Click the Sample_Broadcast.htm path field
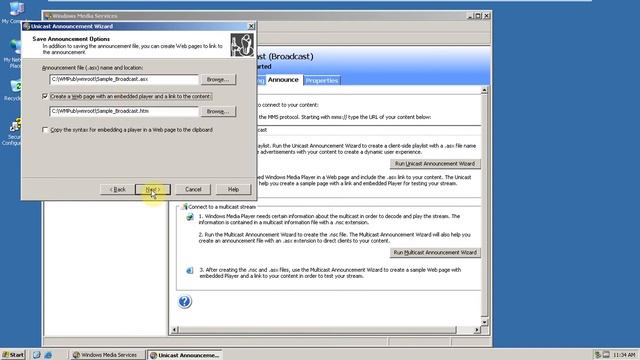 (124, 111)
